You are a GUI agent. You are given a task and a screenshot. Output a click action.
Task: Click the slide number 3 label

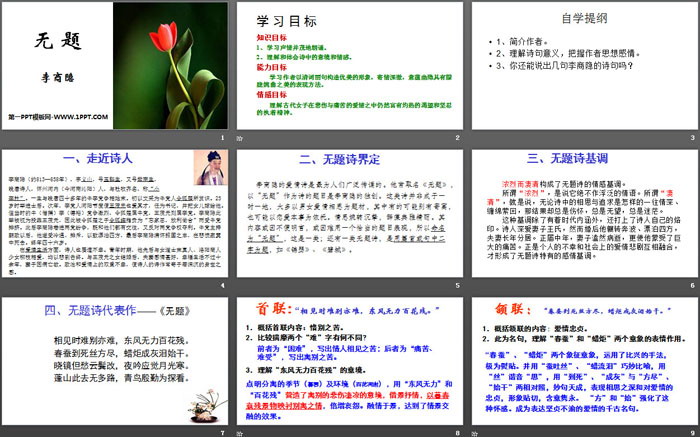(692, 138)
